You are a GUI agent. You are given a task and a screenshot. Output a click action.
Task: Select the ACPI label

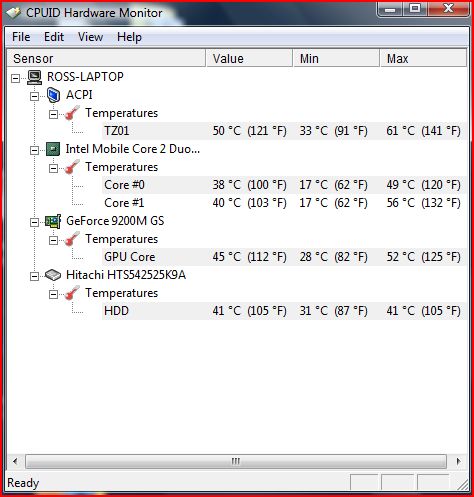[79, 95]
